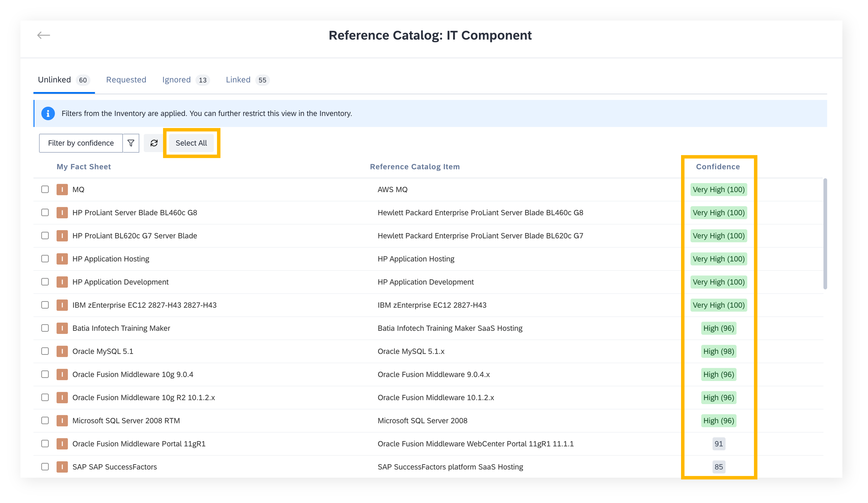Click the Oracle MySQL 5.1.x catalog item
The width and height of the screenshot is (868, 503).
(x=411, y=351)
